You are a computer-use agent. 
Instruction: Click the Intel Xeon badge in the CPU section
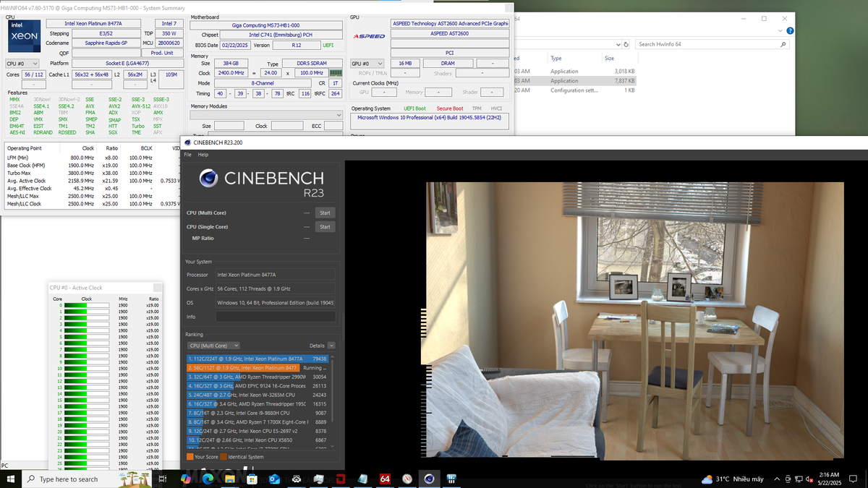pos(24,35)
